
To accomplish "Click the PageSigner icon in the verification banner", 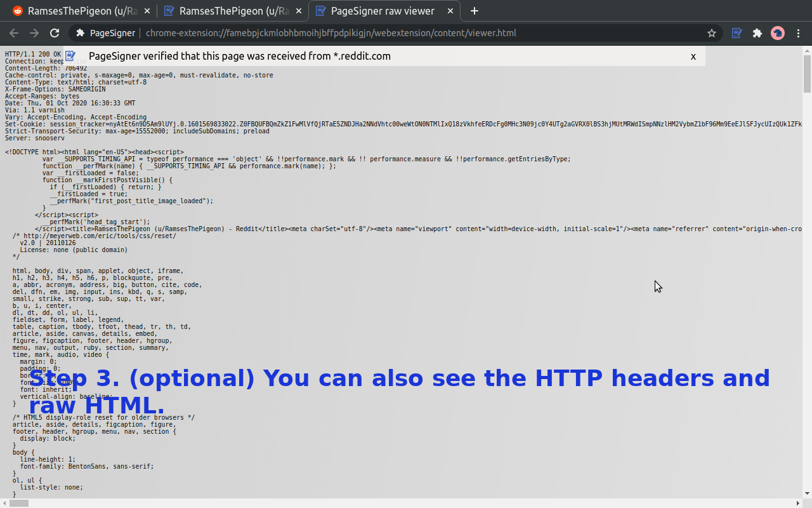I will coord(70,56).
